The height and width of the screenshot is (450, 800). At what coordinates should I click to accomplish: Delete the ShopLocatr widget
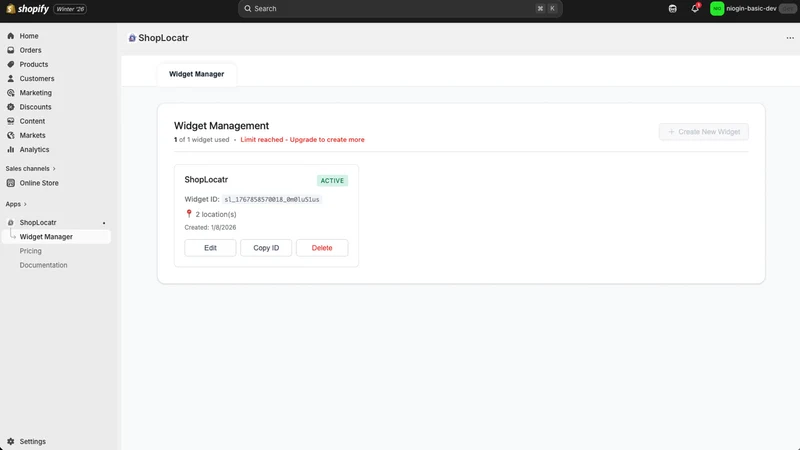click(x=322, y=248)
